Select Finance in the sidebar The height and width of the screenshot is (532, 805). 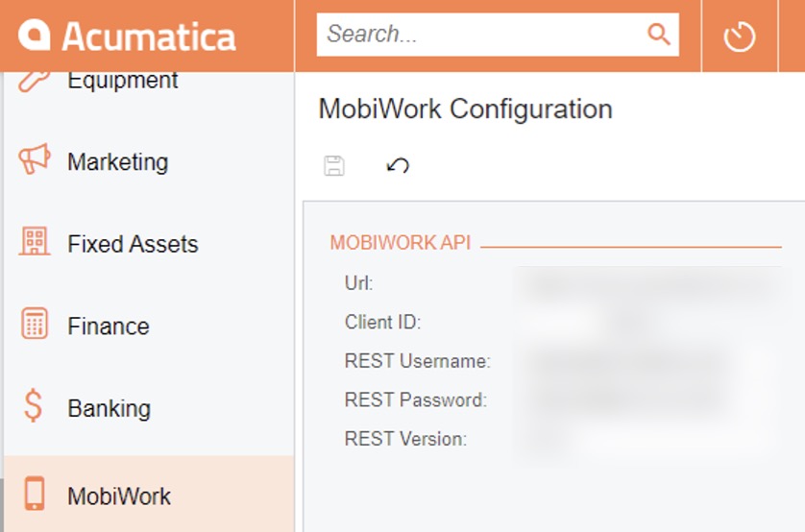(108, 326)
